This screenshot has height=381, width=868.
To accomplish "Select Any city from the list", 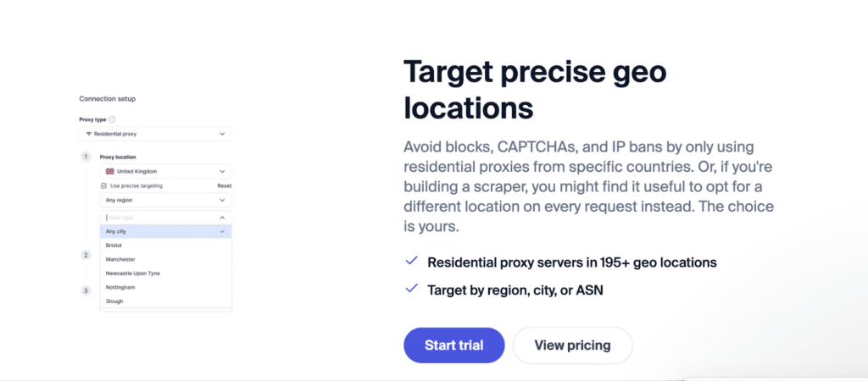I will pos(166,231).
